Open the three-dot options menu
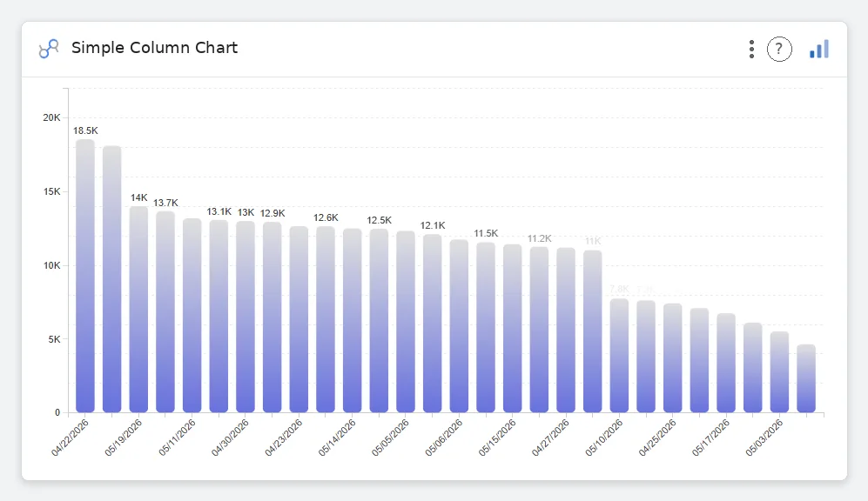The height and width of the screenshot is (501, 868). point(751,50)
